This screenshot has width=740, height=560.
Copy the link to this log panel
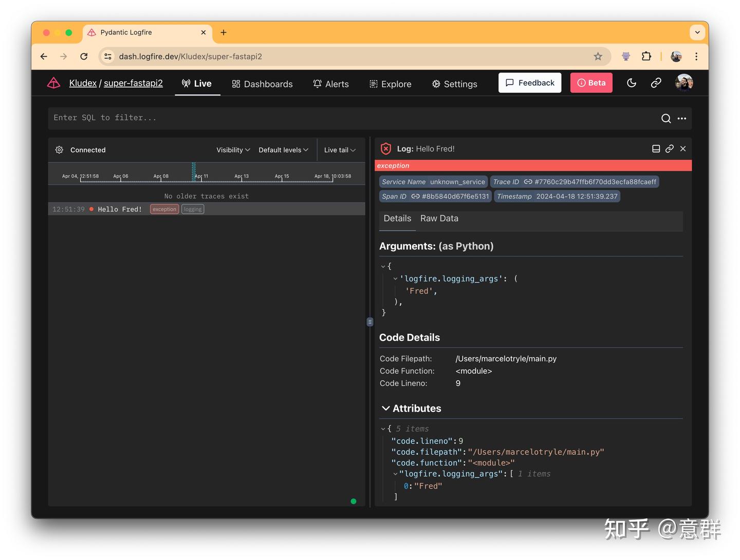tap(669, 148)
